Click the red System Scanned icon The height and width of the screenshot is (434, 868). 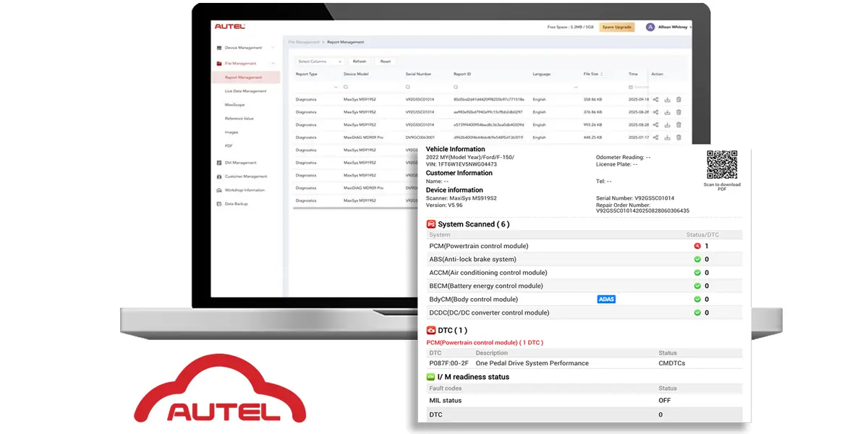coord(431,224)
